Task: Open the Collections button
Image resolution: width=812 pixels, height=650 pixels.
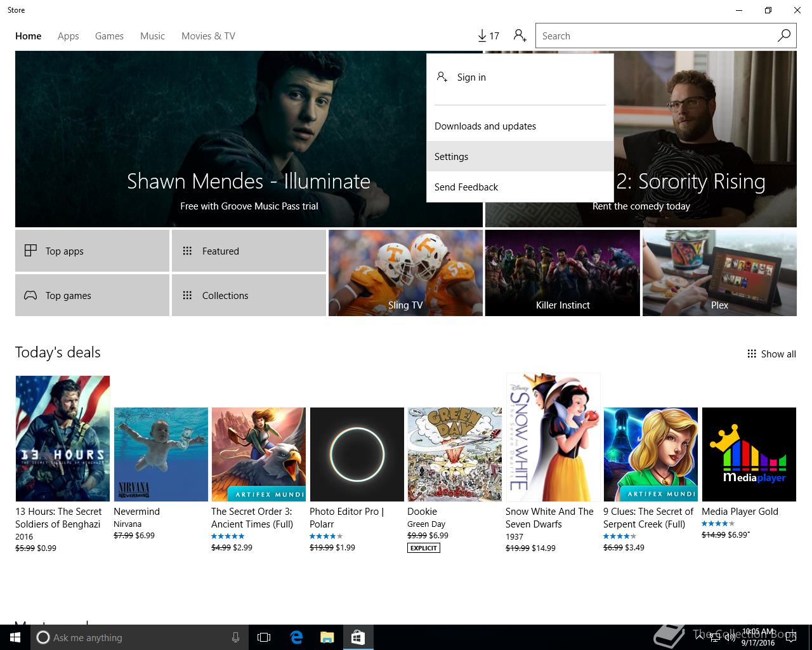Action: (x=249, y=295)
